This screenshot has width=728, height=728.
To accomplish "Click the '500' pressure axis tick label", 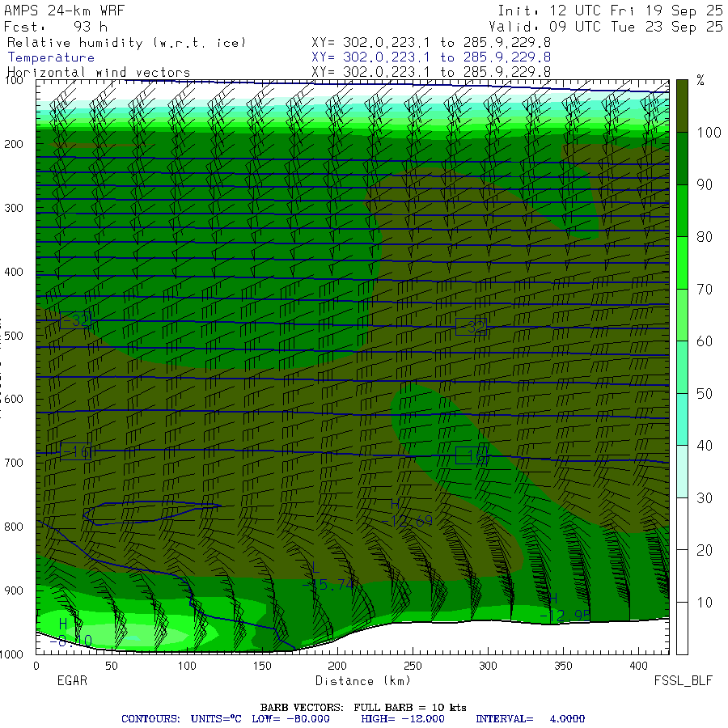I will tap(14, 336).
